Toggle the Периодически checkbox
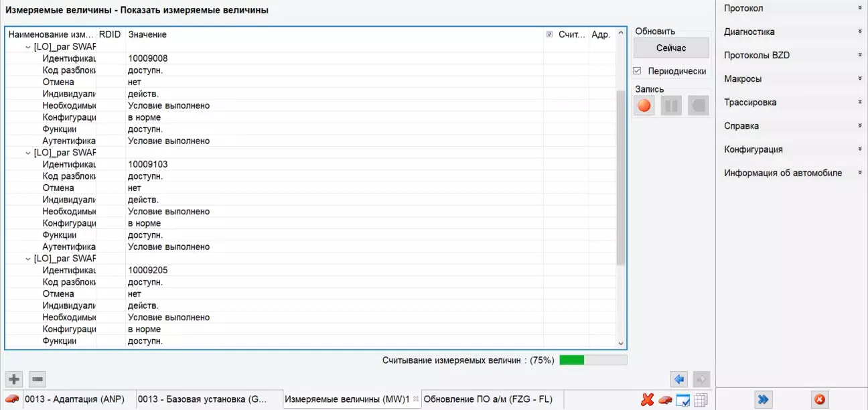 (638, 71)
